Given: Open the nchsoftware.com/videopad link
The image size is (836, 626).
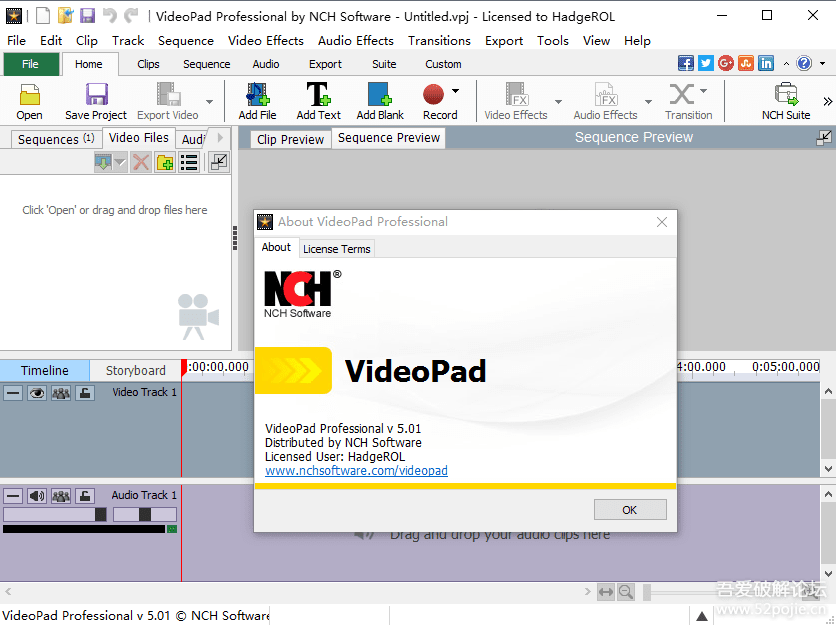Looking at the screenshot, I should tap(356, 471).
